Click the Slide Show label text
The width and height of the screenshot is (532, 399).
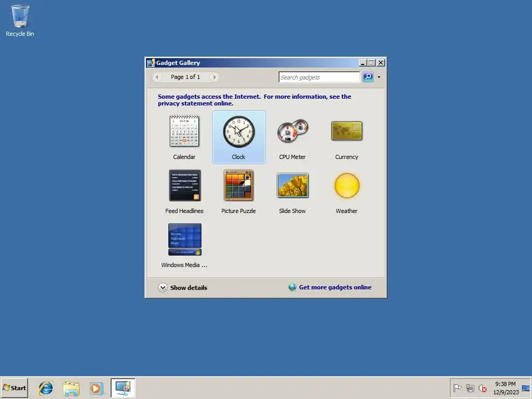(x=292, y=211)
